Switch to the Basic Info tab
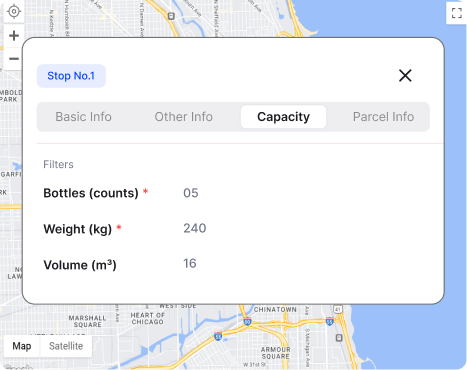 pyautogui.click(x=83, y=117)
